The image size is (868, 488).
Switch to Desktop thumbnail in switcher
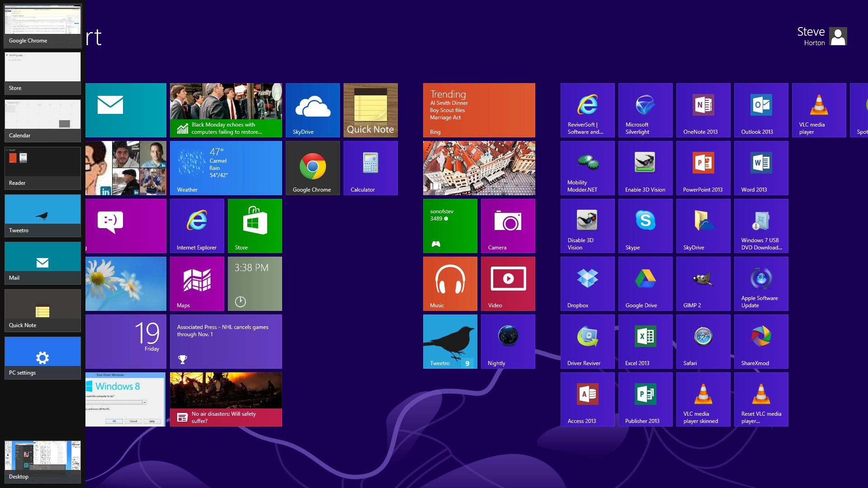[x=42, y=462]
